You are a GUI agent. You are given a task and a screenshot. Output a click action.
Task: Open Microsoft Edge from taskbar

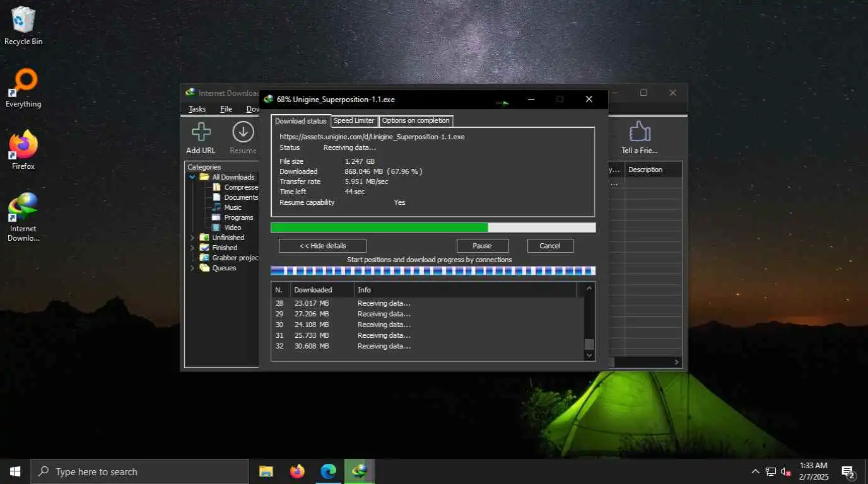[328, 471]
